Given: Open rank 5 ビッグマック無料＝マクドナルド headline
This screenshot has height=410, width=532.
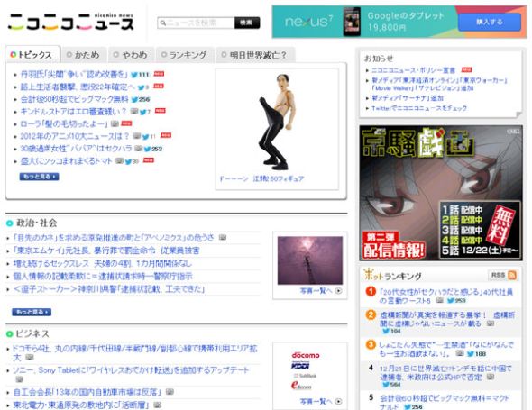Looking at the screenshot, I should pyautogui.click(x=445, y=402).
